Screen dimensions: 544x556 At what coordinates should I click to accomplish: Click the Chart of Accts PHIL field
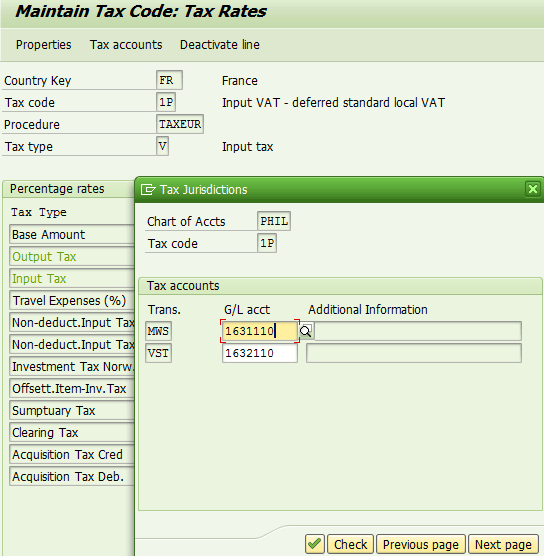click(274, 221)
